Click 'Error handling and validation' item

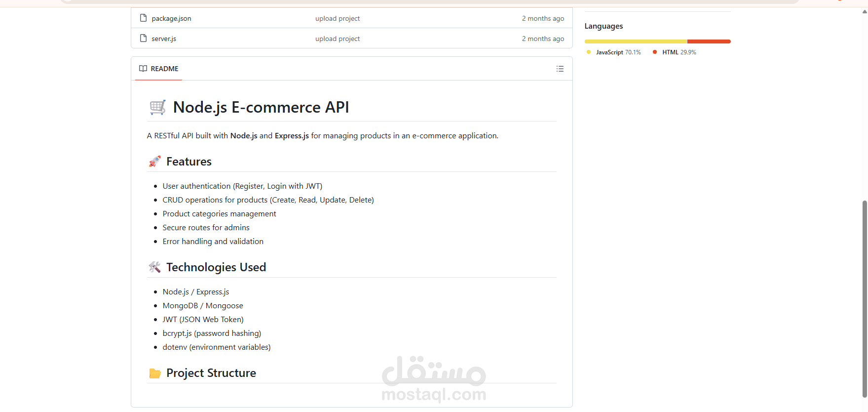tap(213, 242)
